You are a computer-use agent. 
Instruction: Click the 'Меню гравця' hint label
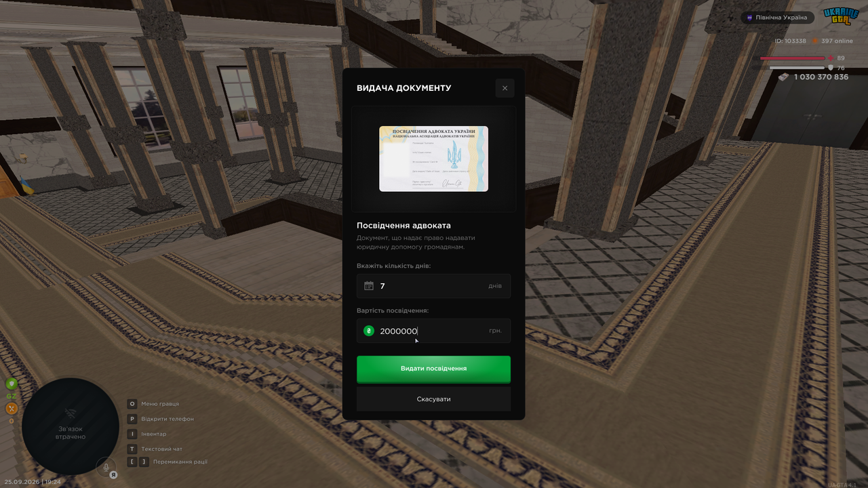[160, 404]
